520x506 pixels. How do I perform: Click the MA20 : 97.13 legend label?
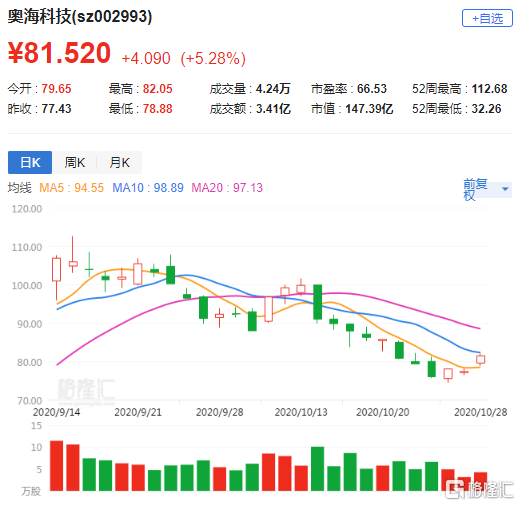(x=227, y=188)
